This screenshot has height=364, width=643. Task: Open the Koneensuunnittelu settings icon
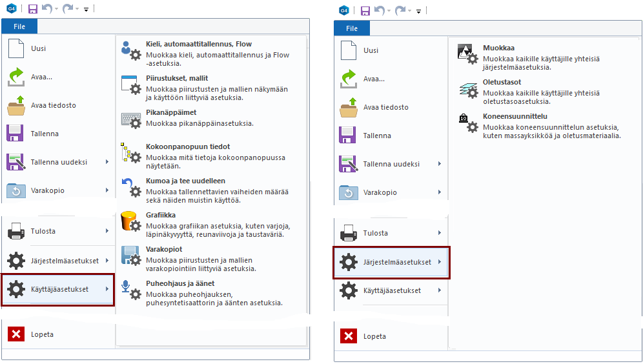pos(467,123)
